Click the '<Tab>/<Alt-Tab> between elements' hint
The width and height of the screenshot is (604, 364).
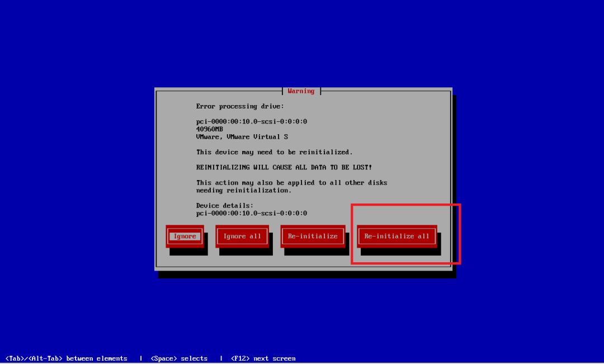tap(66, 358)
